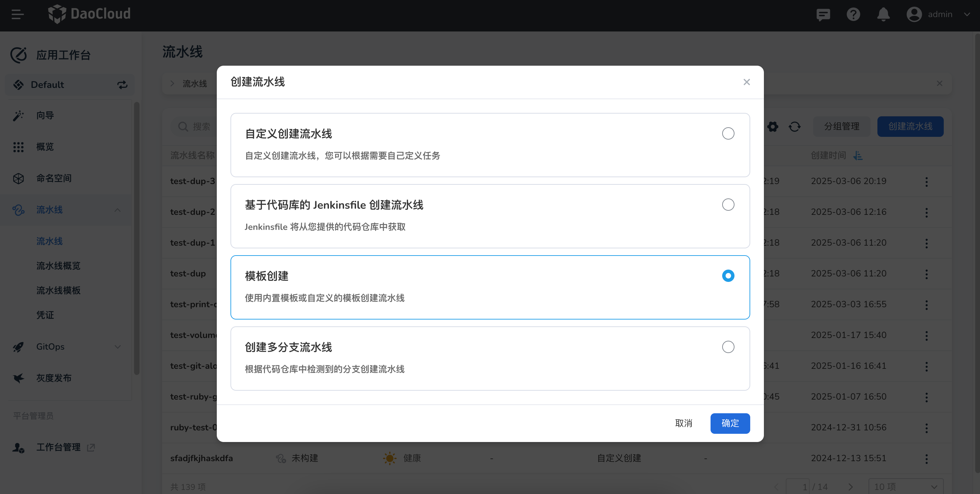Select the 自定义创建流水线 radio option

[x=728, y=133]
